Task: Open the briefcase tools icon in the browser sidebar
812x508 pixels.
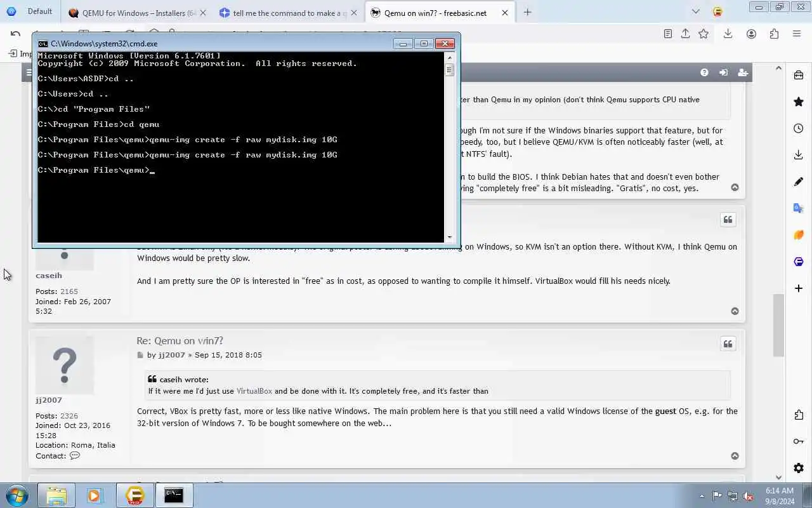Action: click(799, 75)
